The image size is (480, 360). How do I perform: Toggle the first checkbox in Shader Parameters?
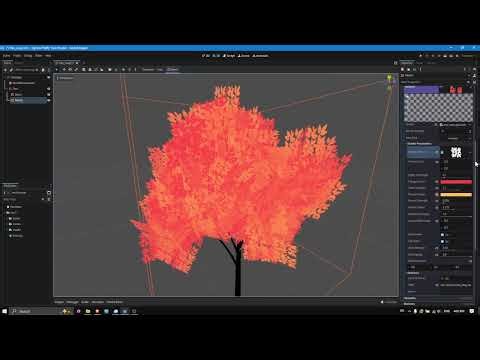click(x=443, y=235)
